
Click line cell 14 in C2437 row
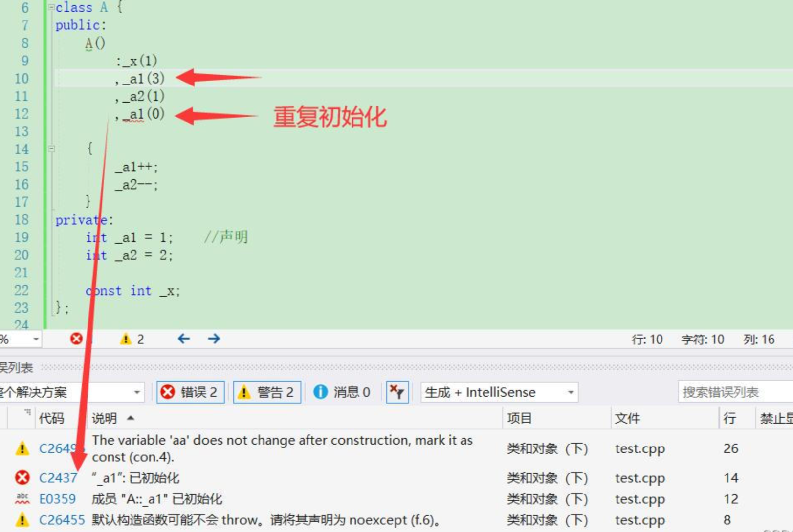click(730, 478)
